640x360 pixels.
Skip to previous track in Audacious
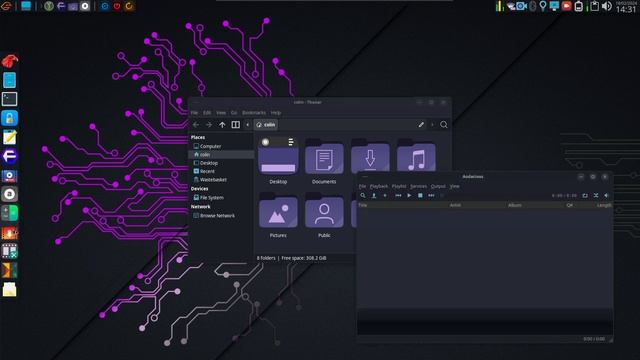pos(398,196)
